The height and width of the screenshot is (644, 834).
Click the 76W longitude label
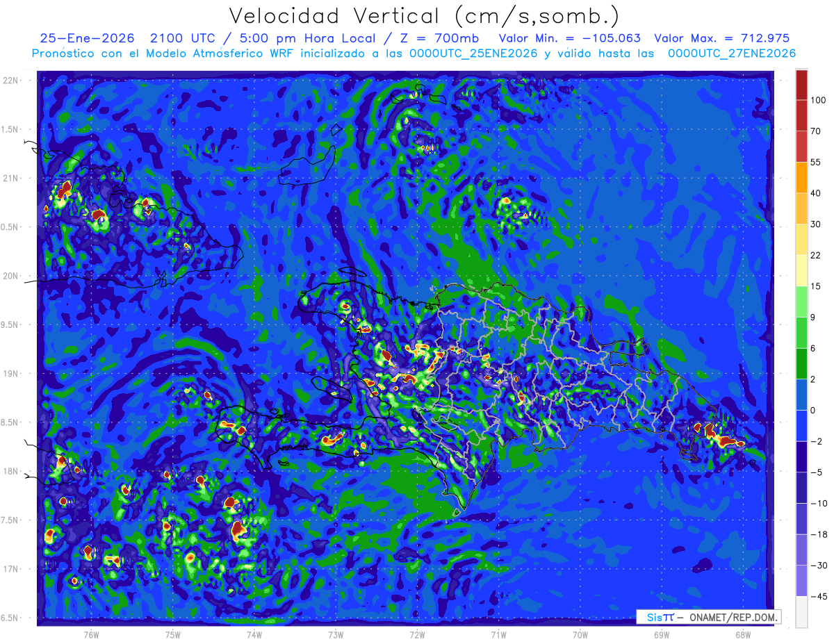pyautogui.click(x=91, y=635)
